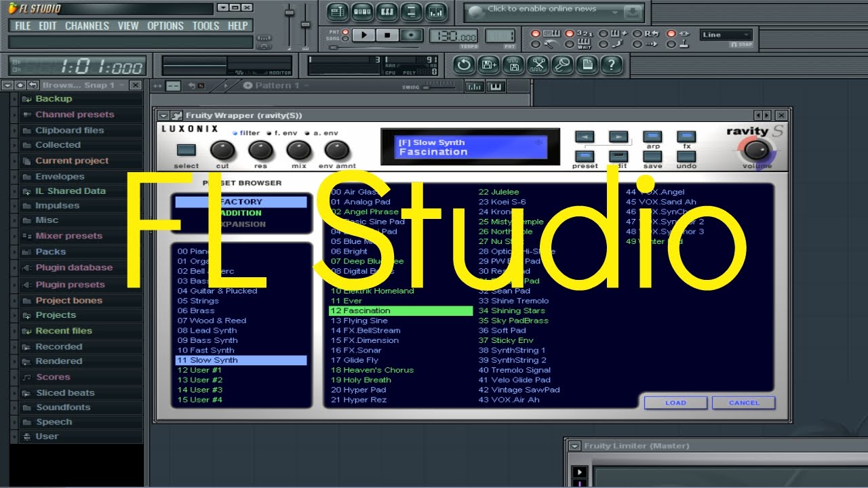Click the render audio file icon
This screenshot has height=488, width=868.
[513, 65]
